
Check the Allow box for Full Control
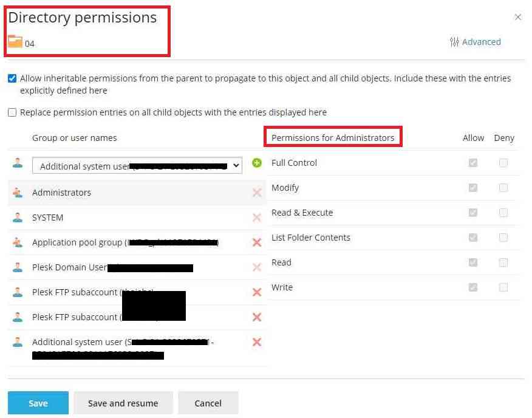click(x=473, y=163)
